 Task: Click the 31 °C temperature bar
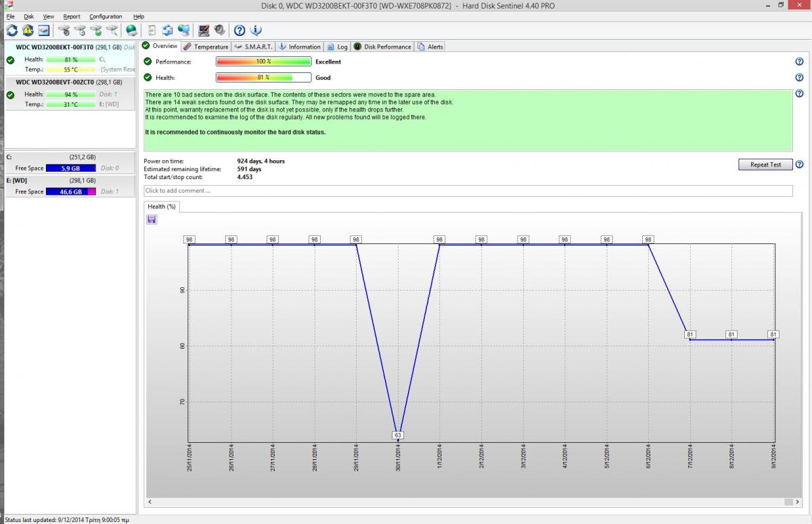70,105
